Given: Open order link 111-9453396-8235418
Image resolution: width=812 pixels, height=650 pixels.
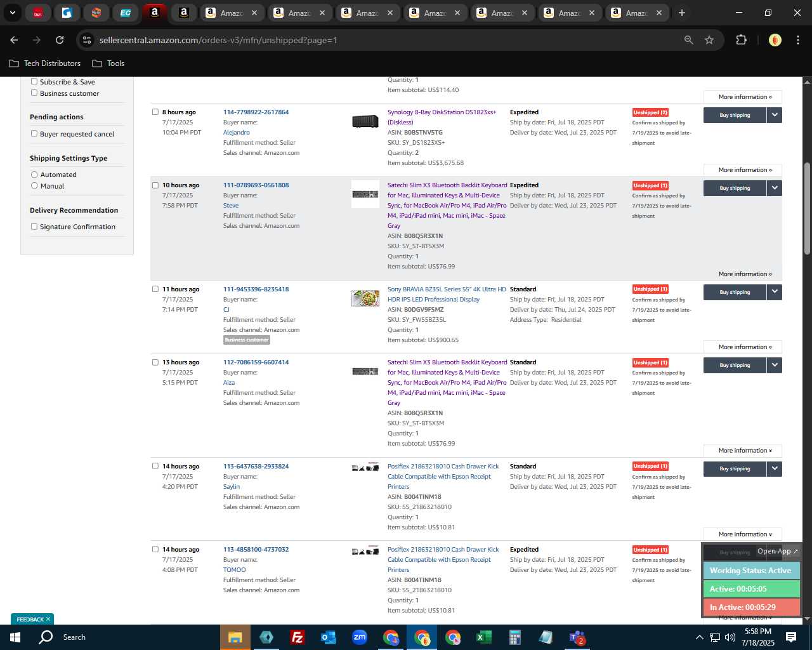Looking at the screenshot, I should [x=256, y=289].
